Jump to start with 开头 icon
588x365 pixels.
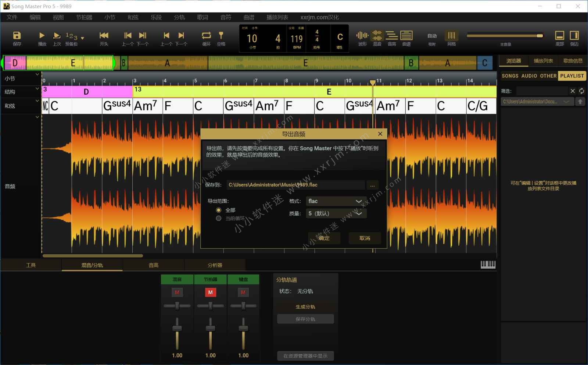[104, 36]
